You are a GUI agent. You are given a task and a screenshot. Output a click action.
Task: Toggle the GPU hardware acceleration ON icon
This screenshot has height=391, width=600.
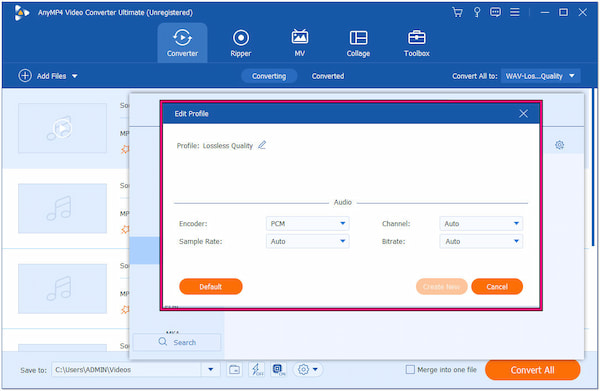click(x=279, y=370)
